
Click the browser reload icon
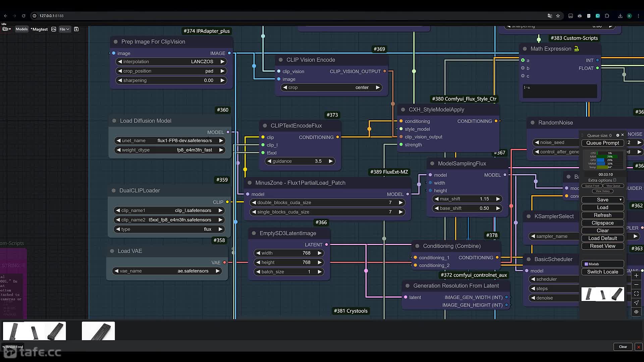23,16
